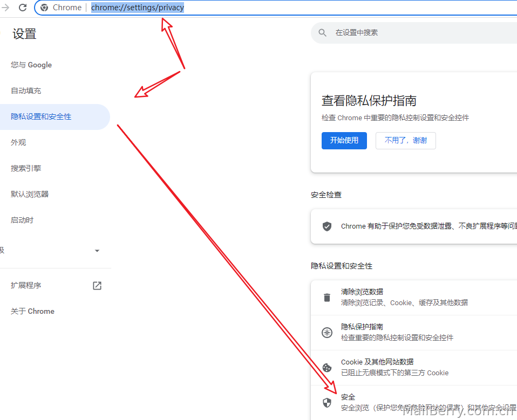The width and height of the screenshot is (517, 420).
Task: Open 隐私保护指南 row
Action: (414, 332)
